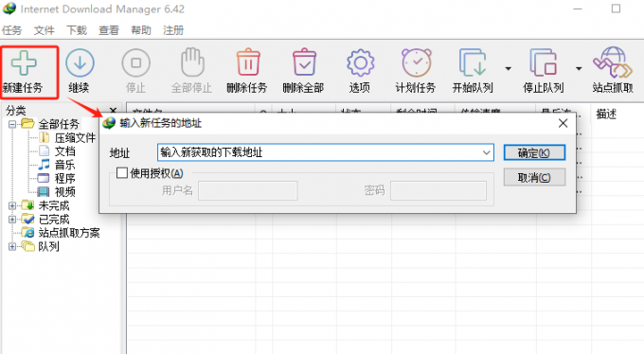The height and width of the screenshot is (354, 644).
Task: Expand the 未完成 tree node
Action: click(x=12, y=205)
